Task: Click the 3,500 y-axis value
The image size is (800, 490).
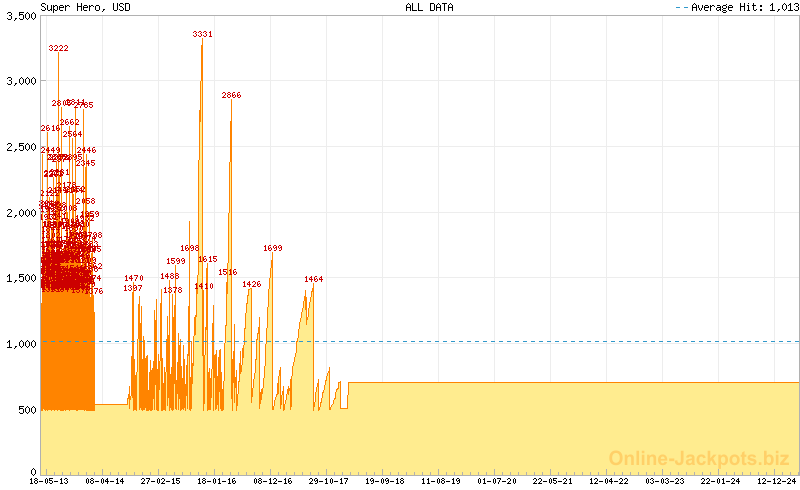Action: (x=20, y=17)
